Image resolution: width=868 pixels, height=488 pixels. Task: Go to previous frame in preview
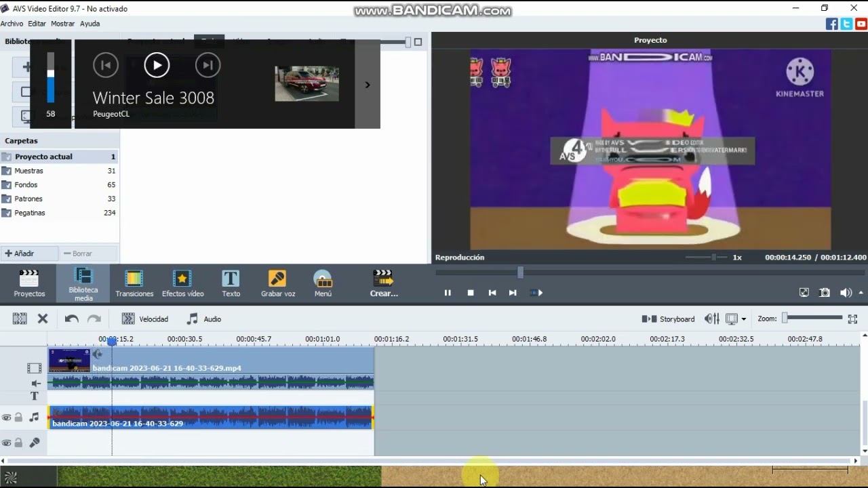coord(492,293)
